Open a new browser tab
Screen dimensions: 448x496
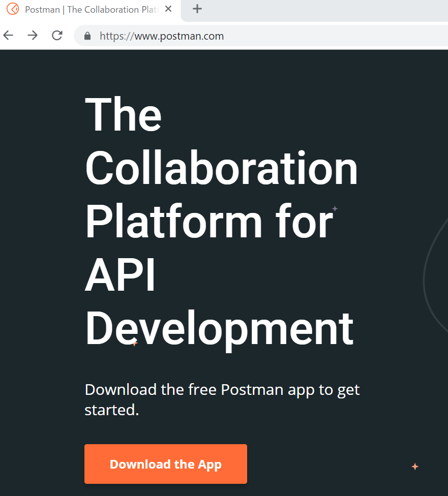pos(197,9)
